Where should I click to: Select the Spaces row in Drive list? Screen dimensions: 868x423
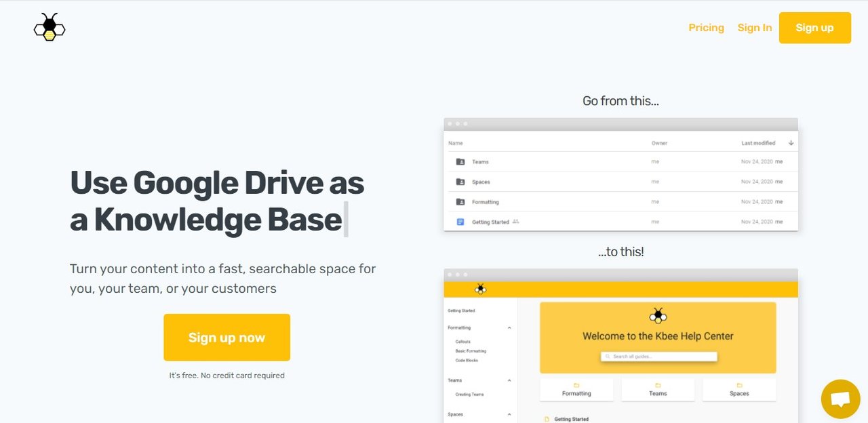(620, 182)
